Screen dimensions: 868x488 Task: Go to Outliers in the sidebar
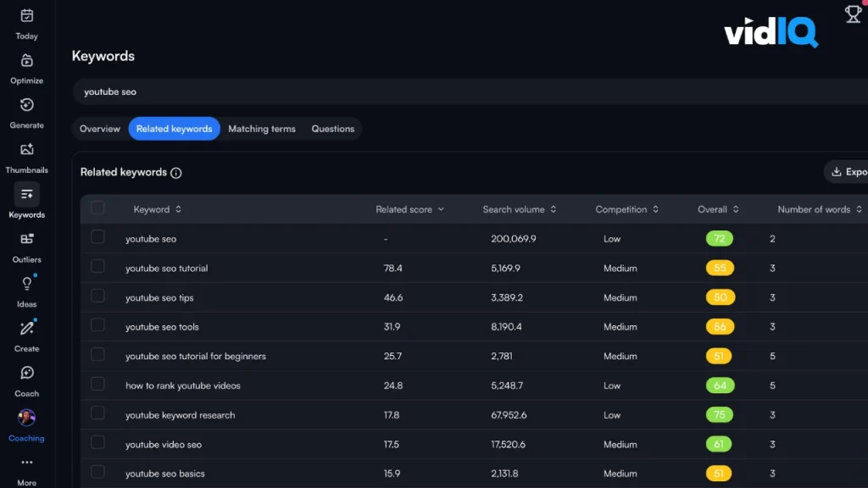(x=26, y=240)
